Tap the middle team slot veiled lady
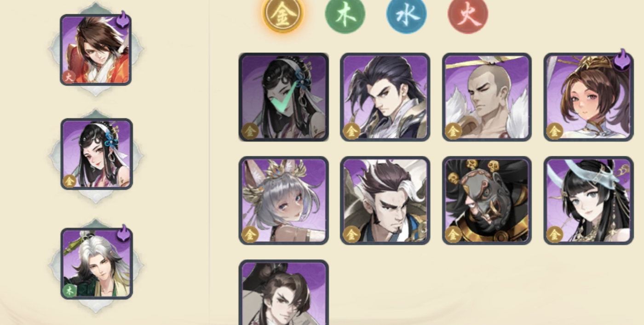The image size is (644, 325). (x=97, y=154)
